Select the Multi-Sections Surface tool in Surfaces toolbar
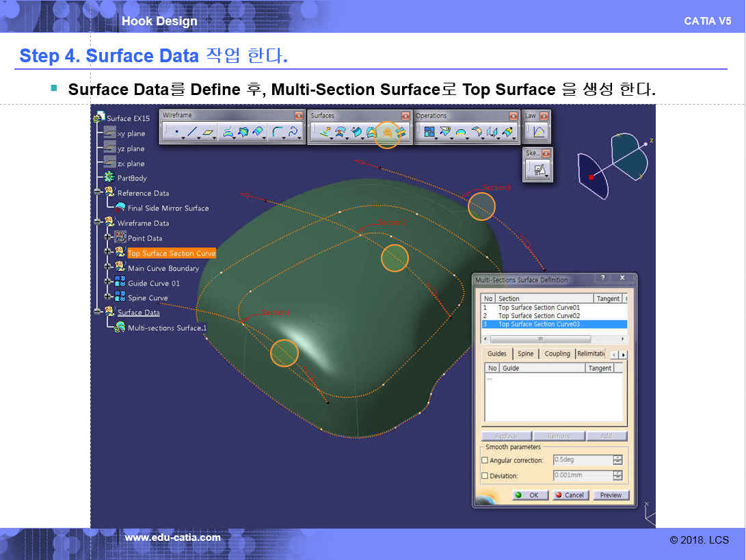 (387, 133)
